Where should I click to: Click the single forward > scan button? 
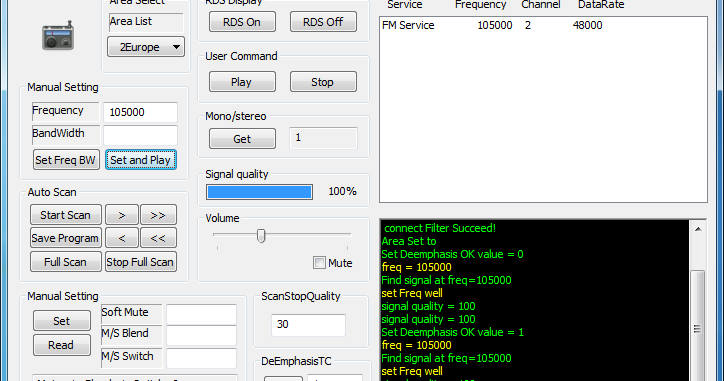(x=122, y=215)
